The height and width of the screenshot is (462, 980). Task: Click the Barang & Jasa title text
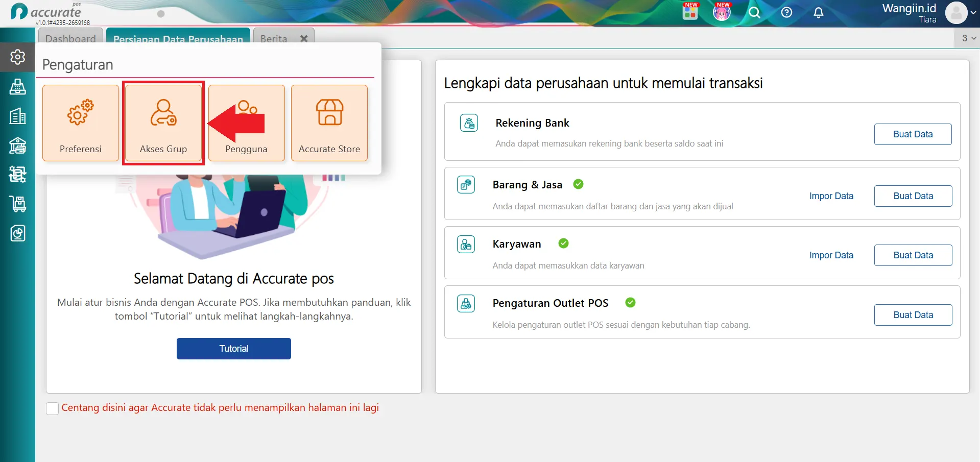click(x=527, y=185)
